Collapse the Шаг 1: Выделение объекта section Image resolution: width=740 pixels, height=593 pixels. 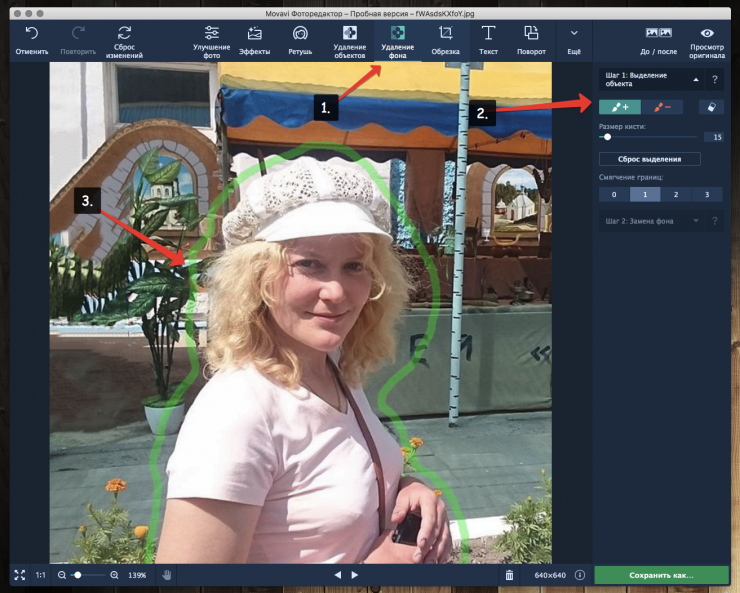pyautogui.click(x=695, y=79)
